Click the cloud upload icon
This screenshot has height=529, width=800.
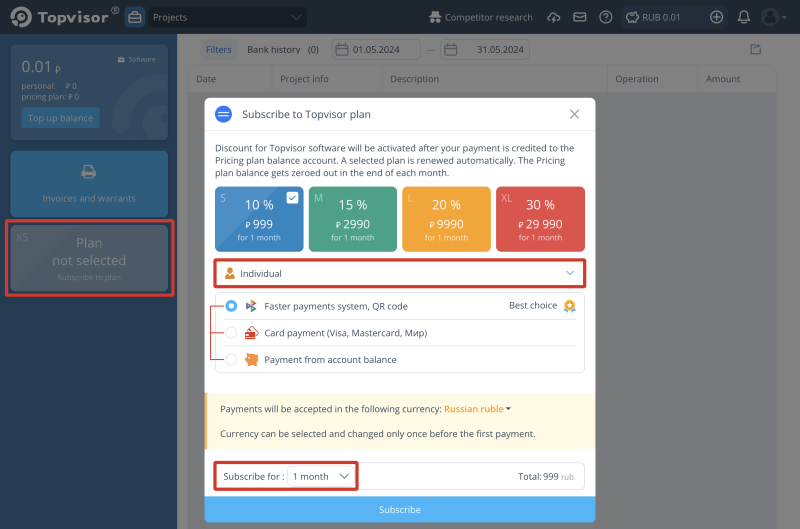(x=554, y=17)
